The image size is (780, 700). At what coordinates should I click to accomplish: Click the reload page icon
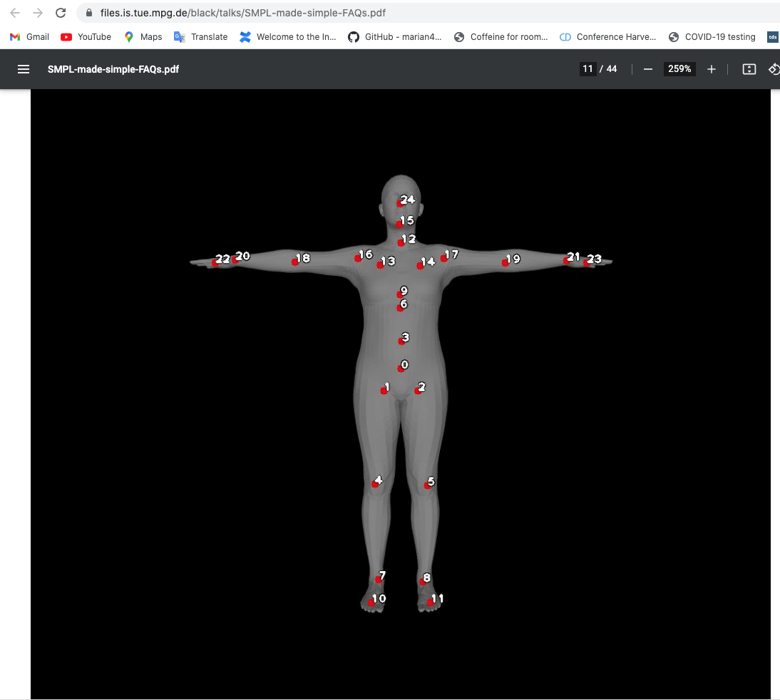(x=60, y=12)
